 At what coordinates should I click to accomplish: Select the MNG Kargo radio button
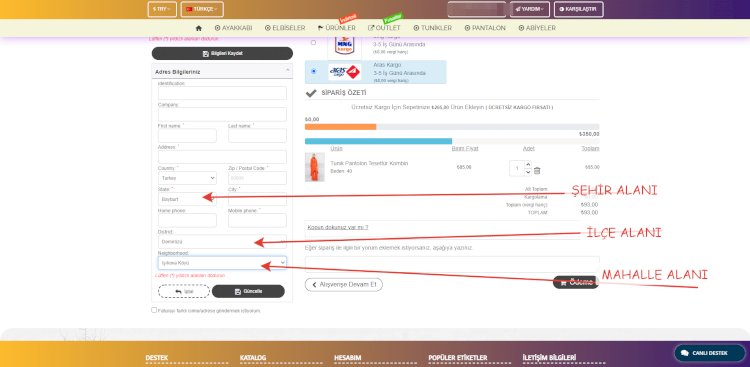(313, 43)
